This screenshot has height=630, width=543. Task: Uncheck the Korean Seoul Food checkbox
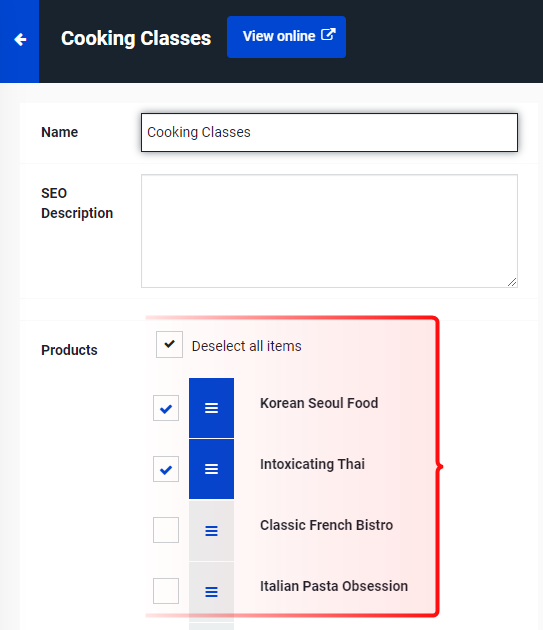point(166,408)
